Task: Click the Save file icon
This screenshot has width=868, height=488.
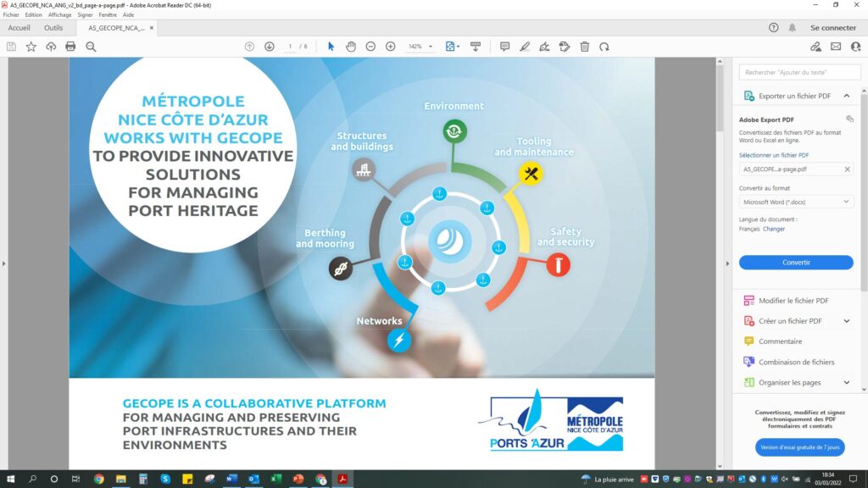Action: [11, 47]
